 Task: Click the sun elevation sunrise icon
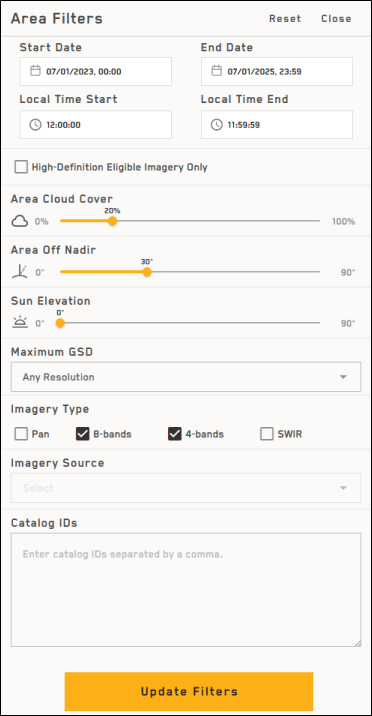(20, 323)
